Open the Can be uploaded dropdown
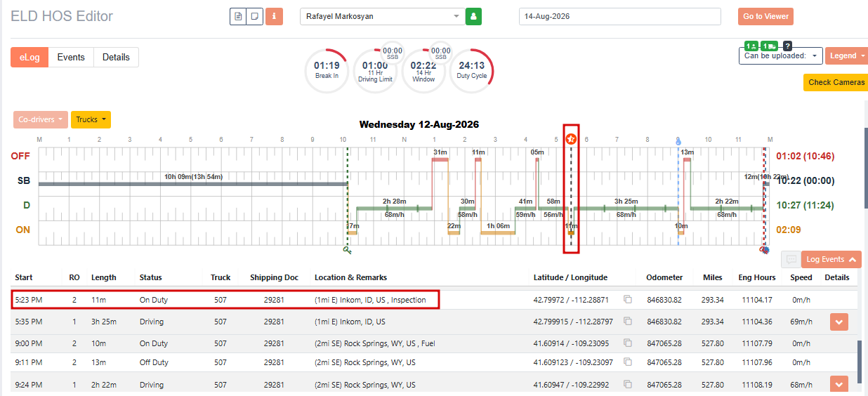Screen dimensions: 868x396 780,55
